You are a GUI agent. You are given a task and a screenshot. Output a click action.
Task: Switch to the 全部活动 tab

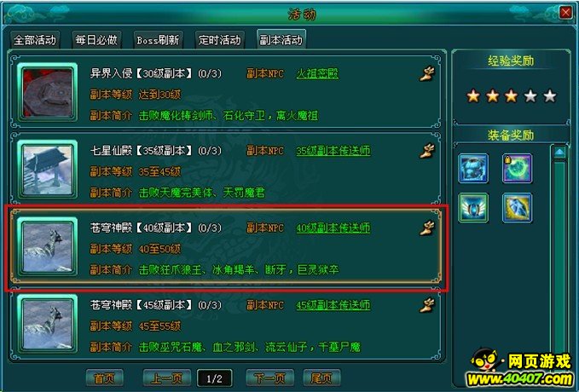[x=35, y=39]
